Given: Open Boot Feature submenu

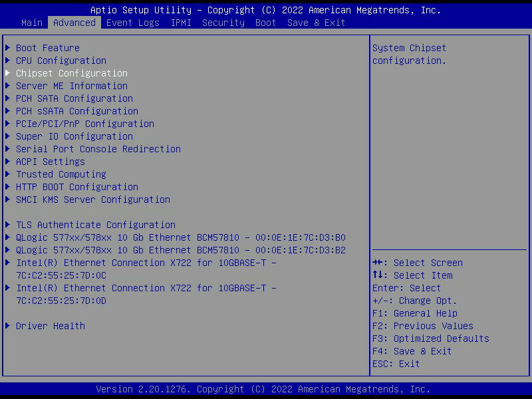Looking at the screenshot, I should tap(47, 48).
